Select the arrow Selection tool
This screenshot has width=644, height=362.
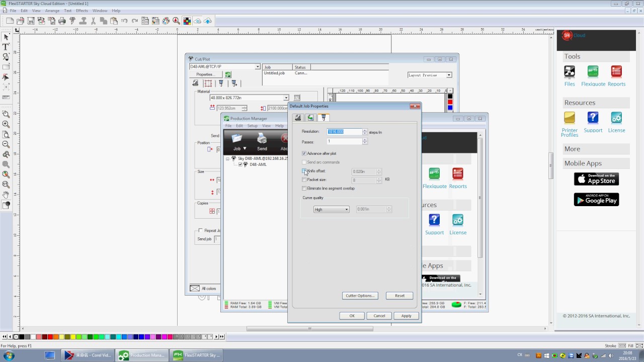pos(6,37)
